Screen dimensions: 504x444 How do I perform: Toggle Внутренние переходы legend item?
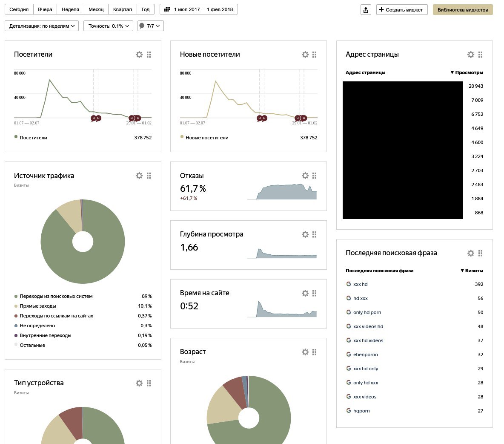click(43, 335)
